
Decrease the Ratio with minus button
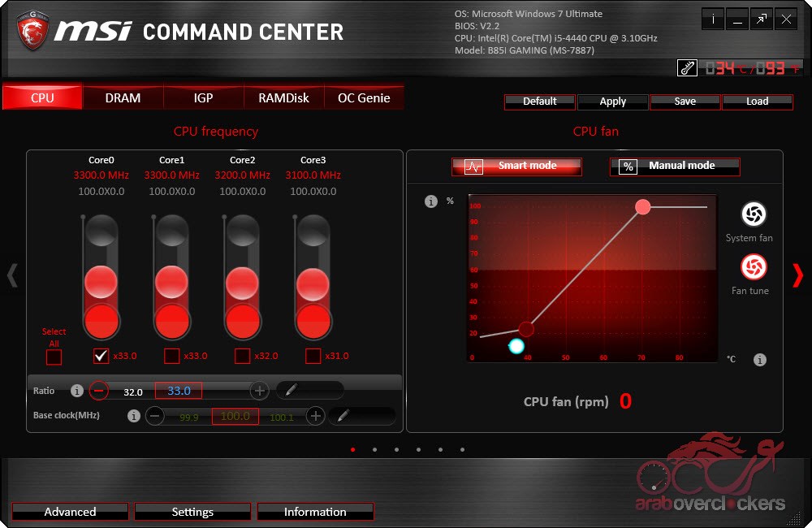99,391
